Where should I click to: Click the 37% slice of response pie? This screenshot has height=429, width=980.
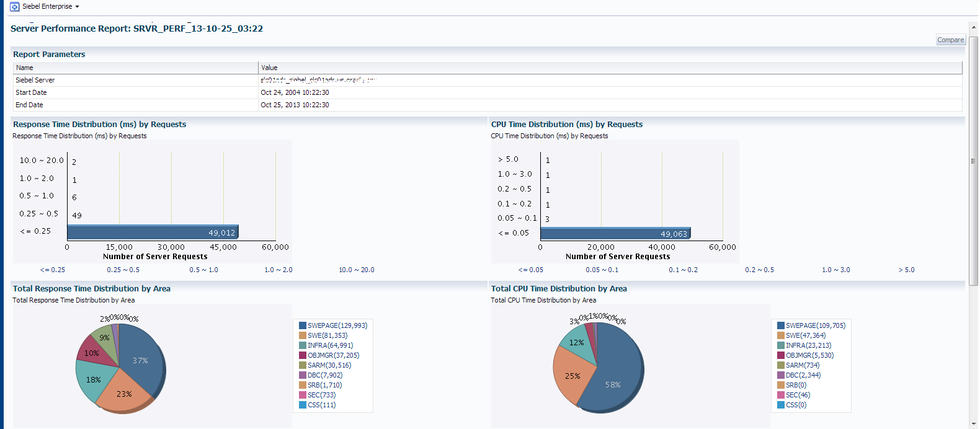[141, 360]
